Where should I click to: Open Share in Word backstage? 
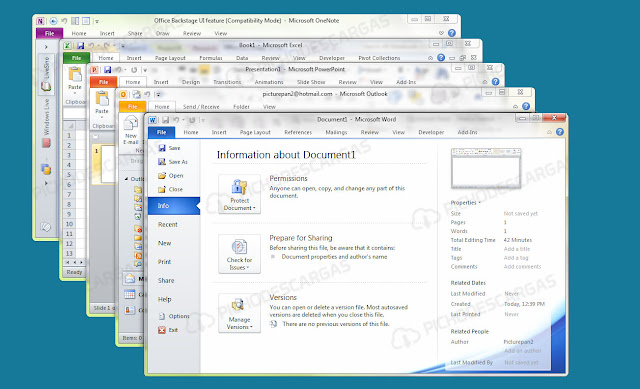(166, 280)
